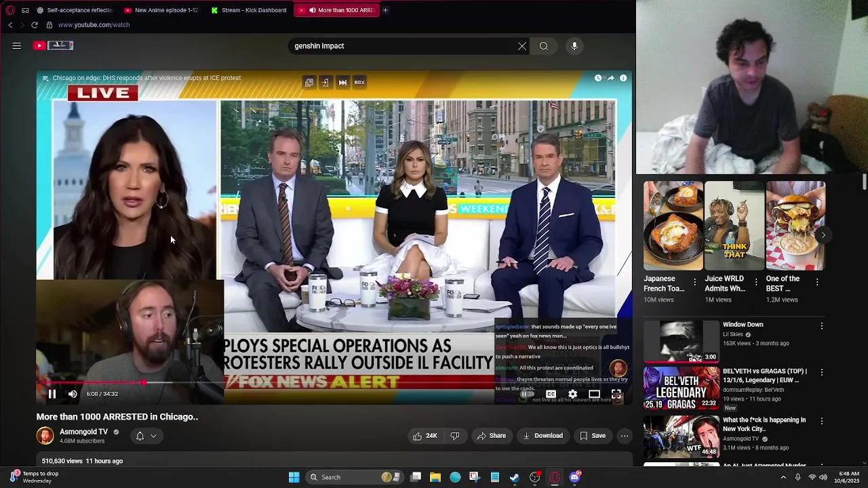Run the search with the magnifier button

coord(544,46)
